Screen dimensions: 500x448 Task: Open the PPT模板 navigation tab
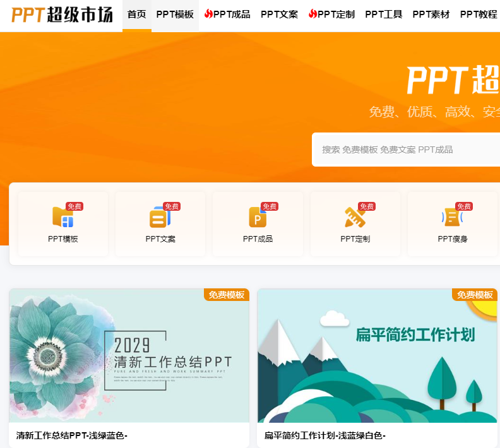175,15
